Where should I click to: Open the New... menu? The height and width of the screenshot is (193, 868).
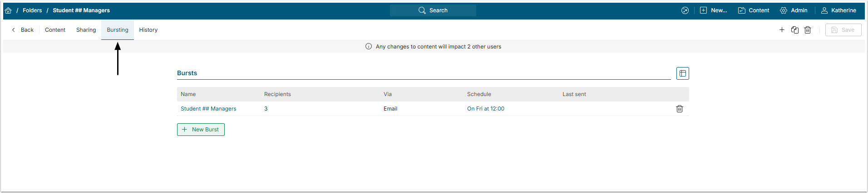pyautogui.click(x=714, y=10)
